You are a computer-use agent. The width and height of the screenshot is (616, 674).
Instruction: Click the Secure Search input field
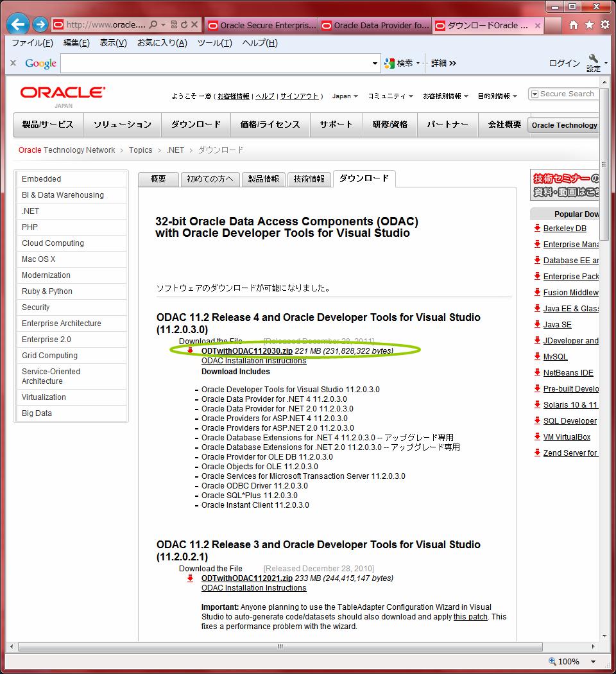tap(567, 94)
